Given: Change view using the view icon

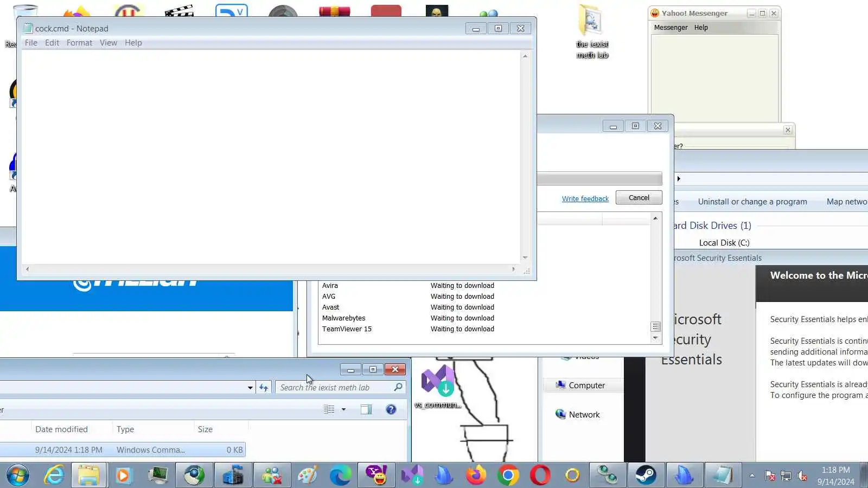Looking at the screenshot, I should 329,409.
